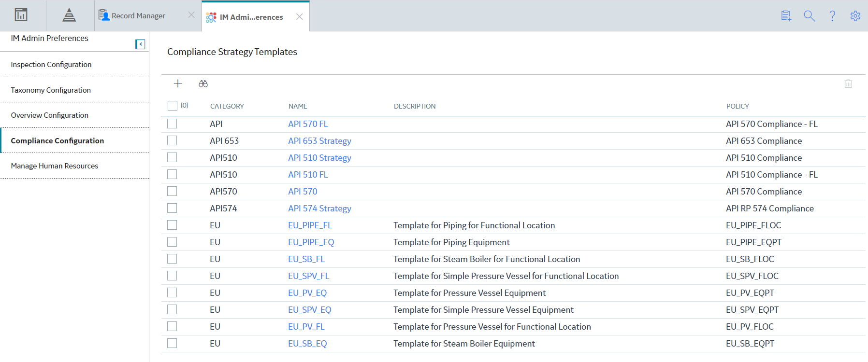Screen dimensions: 868x362
Task: Check the EU_SPV_FL row checkbox
Action: point(172,276)
